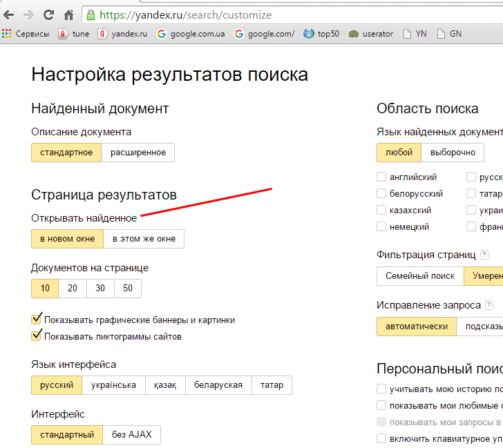This screenshot has width=503, height=448.
Task: Click the browser forward arrow
Action: 28,14
